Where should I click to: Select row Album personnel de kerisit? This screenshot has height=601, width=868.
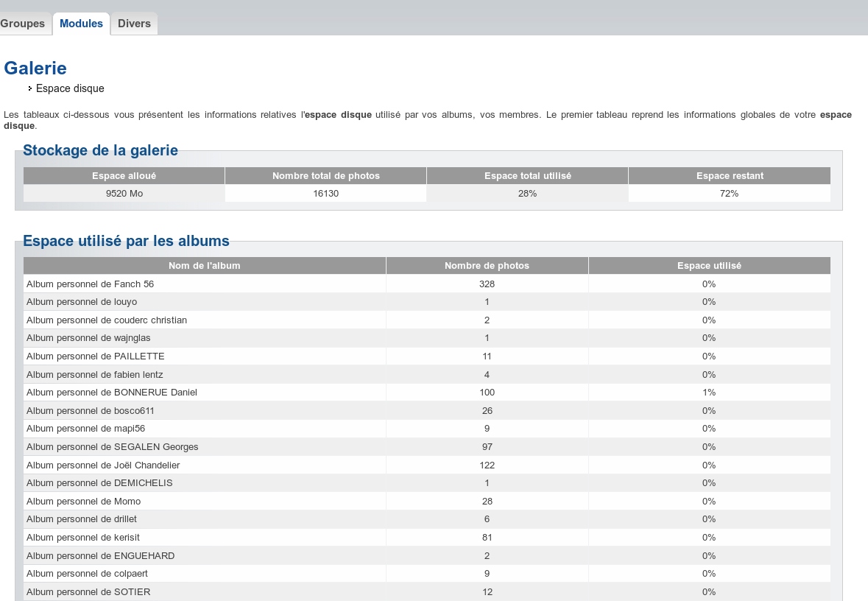click(427, 538)
